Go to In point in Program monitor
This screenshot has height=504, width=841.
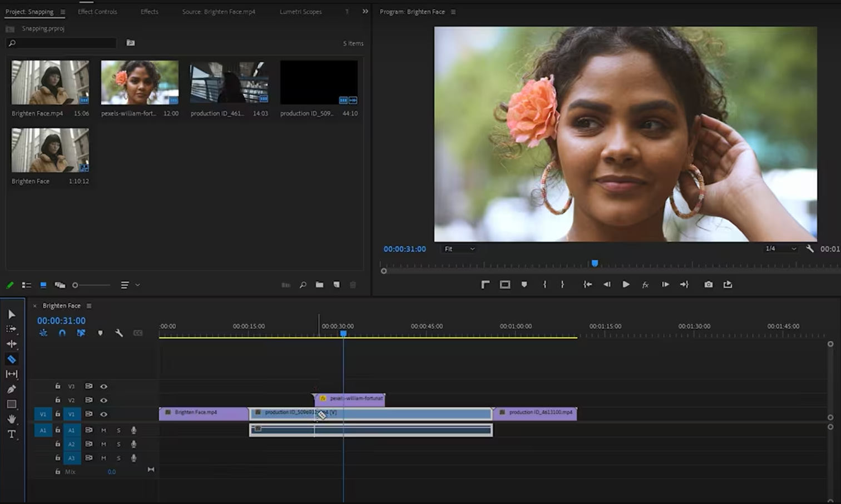coord(587,285)
